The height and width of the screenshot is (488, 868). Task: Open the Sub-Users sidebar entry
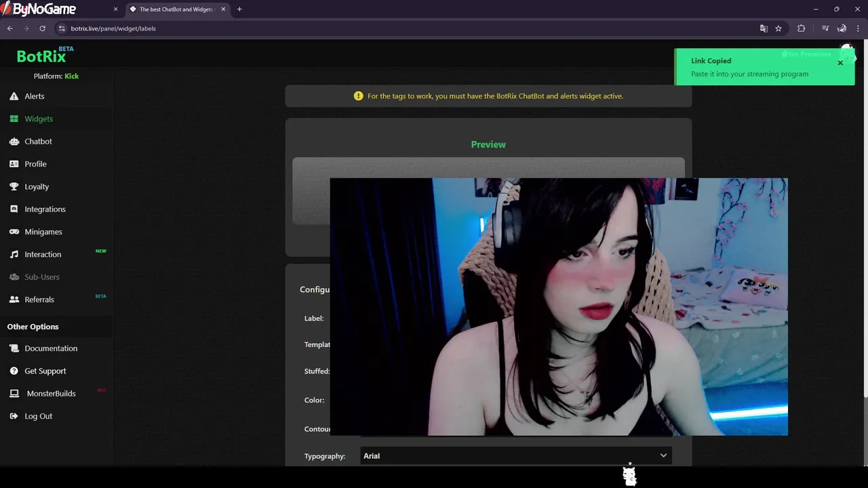click(x=42, y=277)
